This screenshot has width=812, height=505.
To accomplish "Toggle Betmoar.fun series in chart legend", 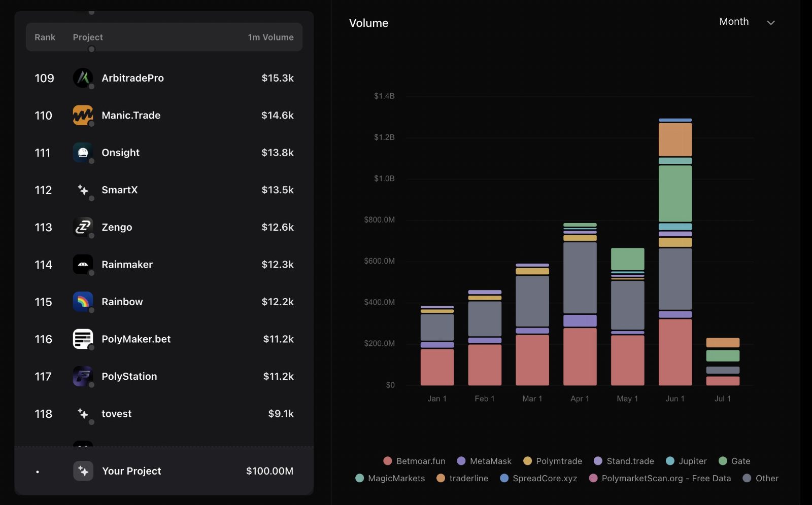I will (x=414, y=461).
